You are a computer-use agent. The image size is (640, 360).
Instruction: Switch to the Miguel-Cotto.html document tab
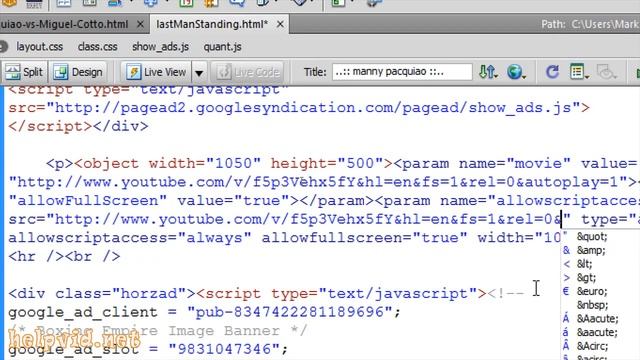(64, 24)
